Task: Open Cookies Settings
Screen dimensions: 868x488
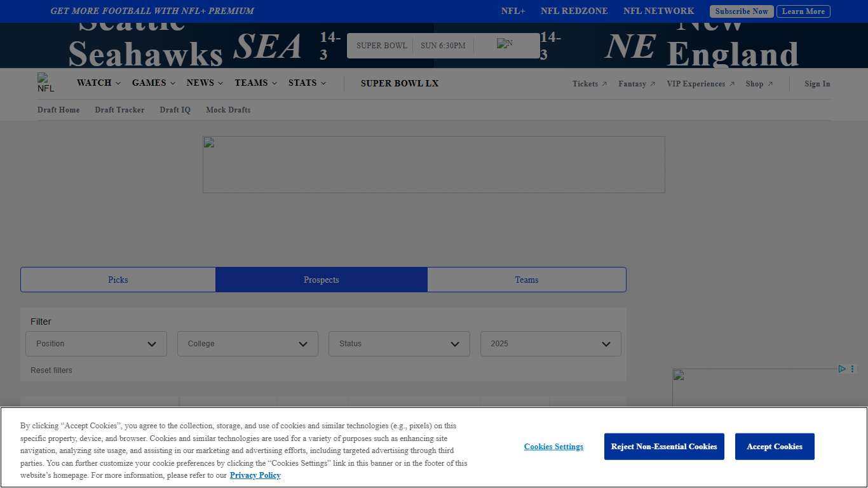Action: [x=553, y=447]
